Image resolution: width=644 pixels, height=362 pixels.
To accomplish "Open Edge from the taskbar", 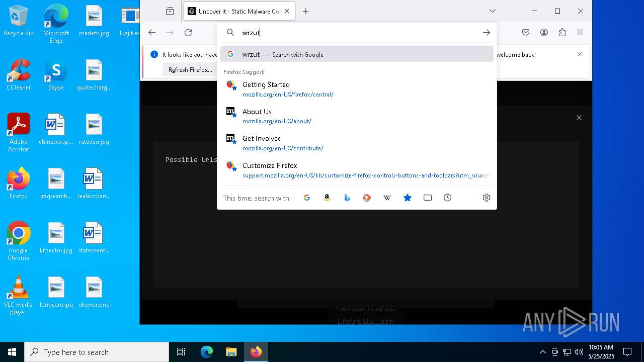I will click(x=207, y=352).
